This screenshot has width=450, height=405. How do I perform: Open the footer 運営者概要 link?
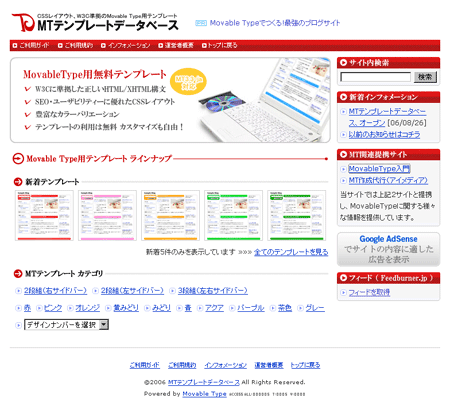pos(269,365)
